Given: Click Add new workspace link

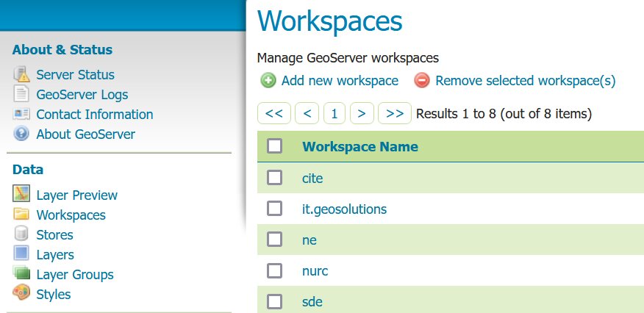Looking at the screenshot, I should point(340,81).
